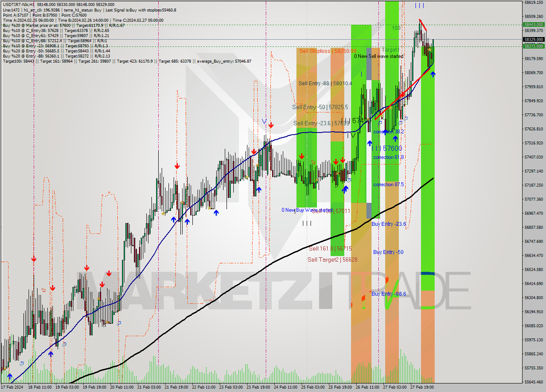Select the 'Time A:2024.02.25 06:00:00' line
The height and width of the screenshot is (392, 546).
click(83, 20)
